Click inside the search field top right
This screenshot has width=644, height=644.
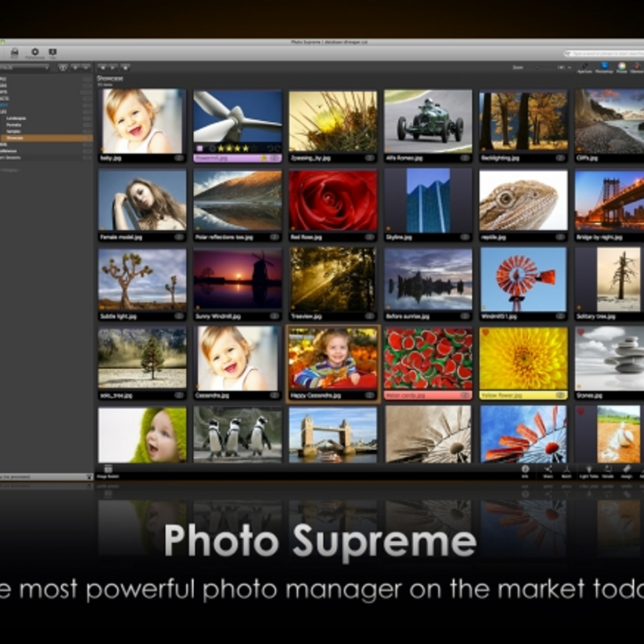coord(601,53)
